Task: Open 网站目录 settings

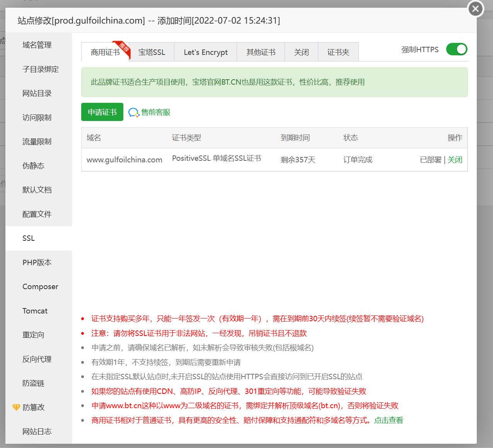Action: pyautogui.click(x=39, y=93)
